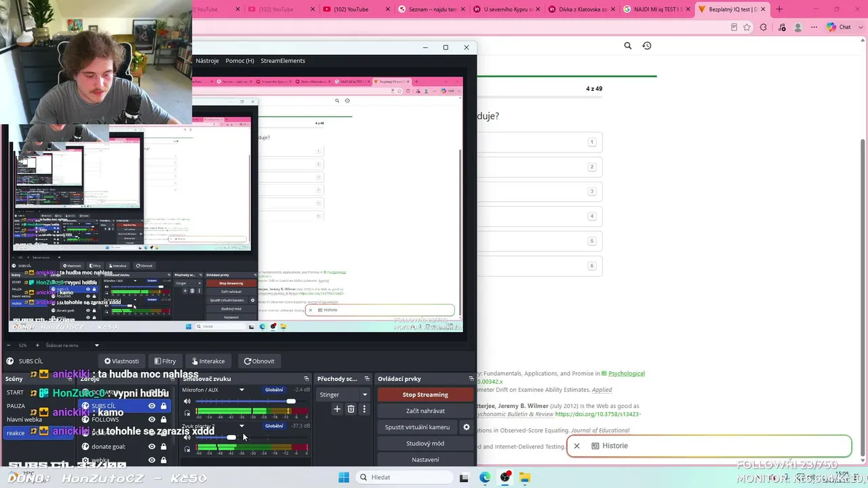
Task: Open the history clock icon on page
Action: point(647,45)
